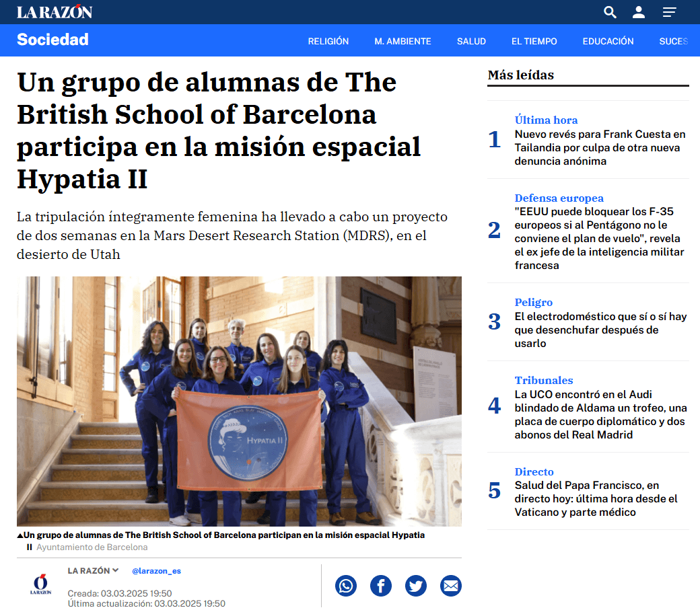Click the Creada 03.03.2025 19:50 timestamp

pos(120,593)
